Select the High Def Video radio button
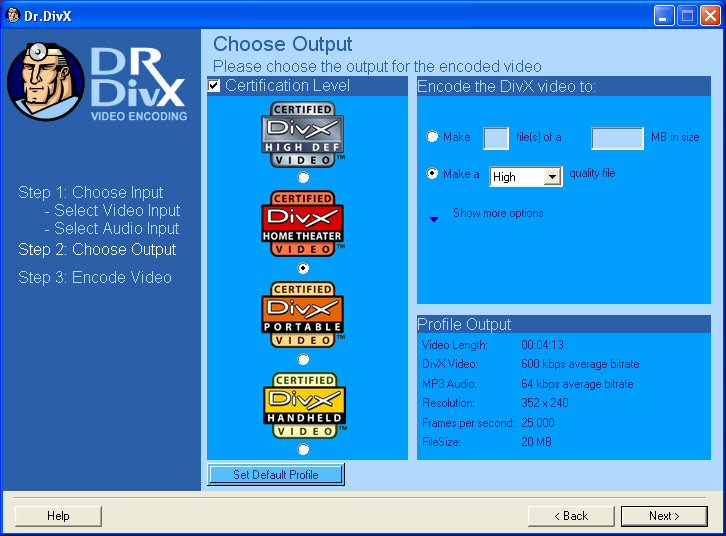This screenshot has height=536, width=726. click(x=303, y=177)
